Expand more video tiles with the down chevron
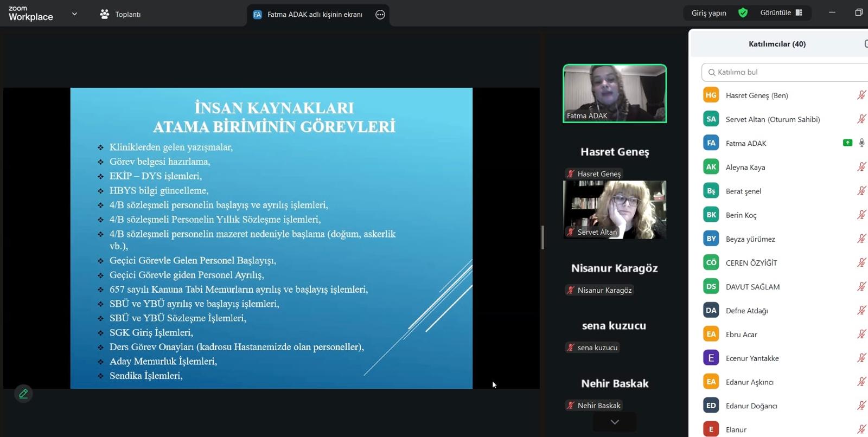This screenshot has height=437, width=868. [x=615, y=422]
